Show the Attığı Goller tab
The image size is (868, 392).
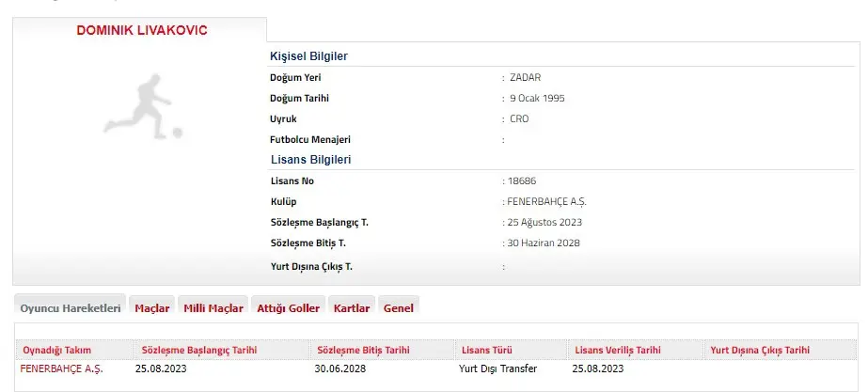tap(289, 307)
